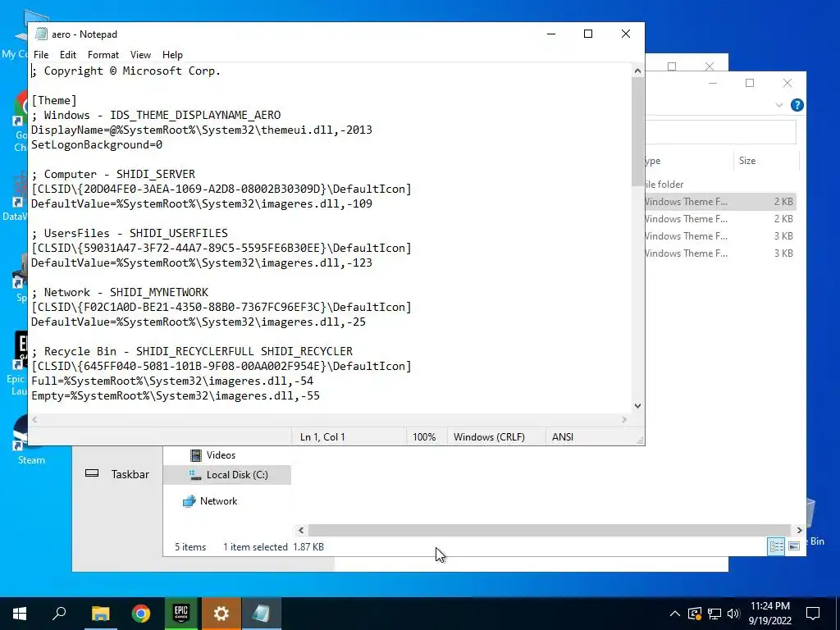Select the first 2 KB Windows Theme File row
This screenshot has height=630, width=840.
[720, 202]
